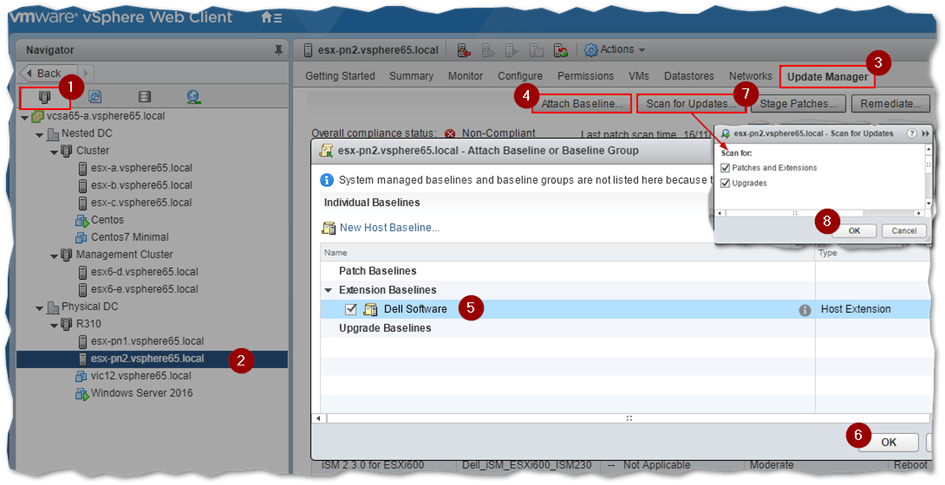Switch to the Storage inventory view icon

tap(145, 96)
